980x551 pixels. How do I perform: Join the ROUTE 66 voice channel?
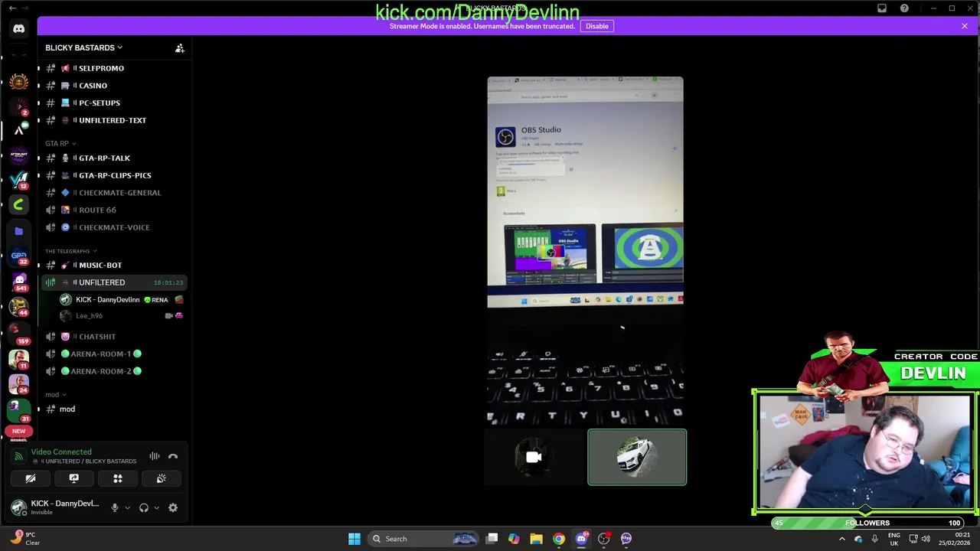click(113, 210)
